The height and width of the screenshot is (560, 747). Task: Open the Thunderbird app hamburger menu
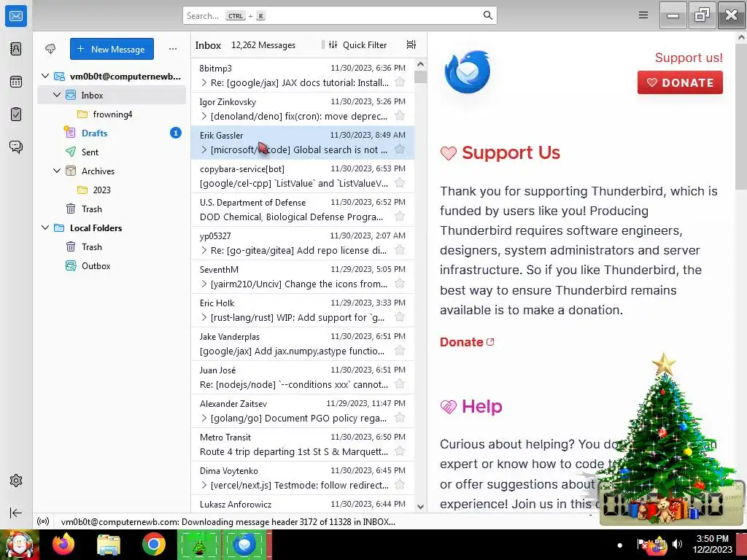[x=643, y=15]
